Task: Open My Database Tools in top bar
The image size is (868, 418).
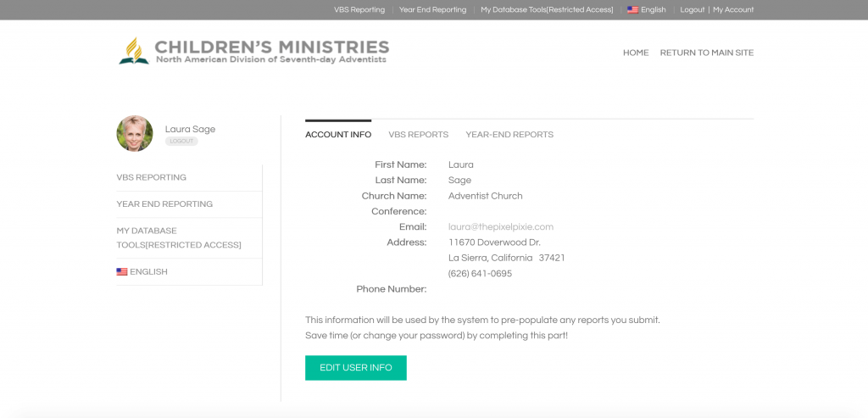Action: (547, 10)
